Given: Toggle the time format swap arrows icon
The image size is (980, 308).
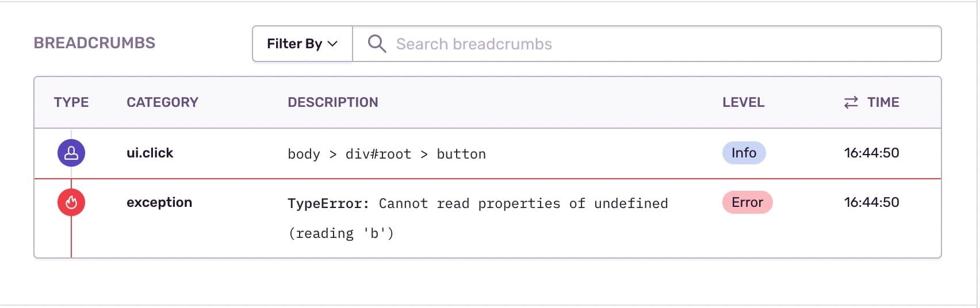Looking at the screenshot, I should pos(851,102).
